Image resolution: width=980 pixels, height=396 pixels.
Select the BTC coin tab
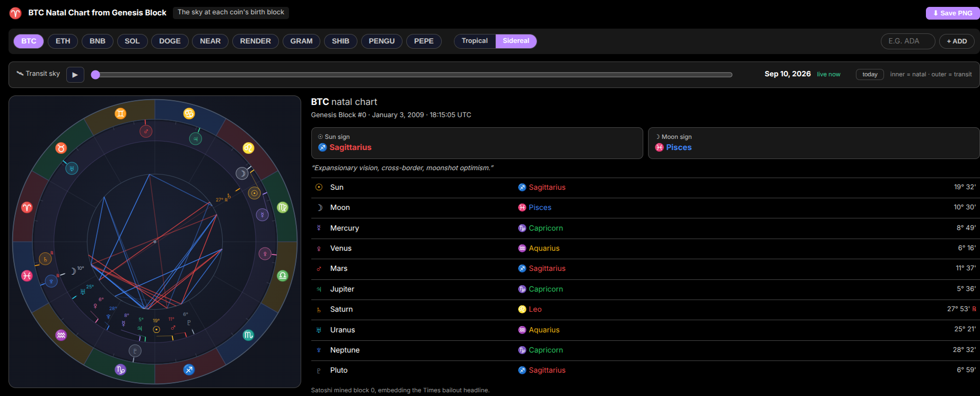point(29,41)
